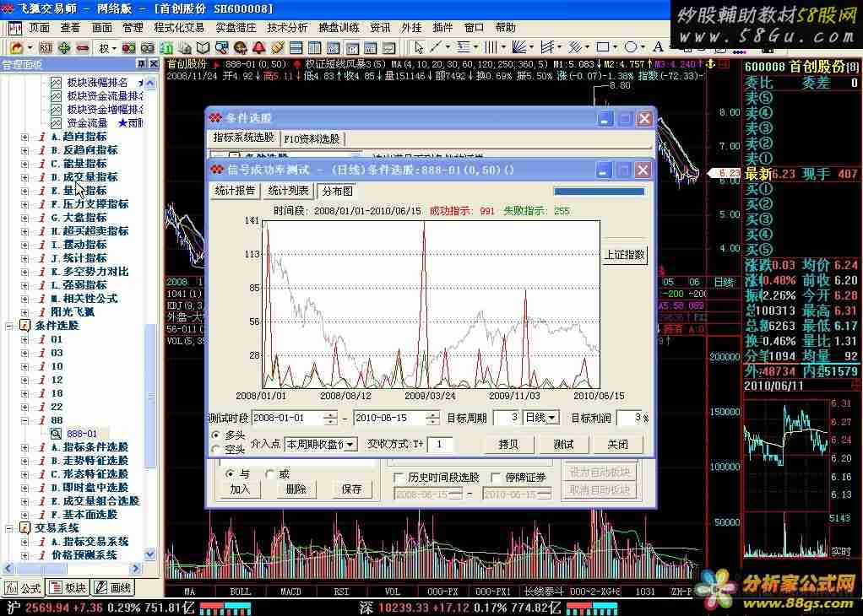Select the line drawing tool
Viewport: 863px width, 616px height.
point(436,47)
